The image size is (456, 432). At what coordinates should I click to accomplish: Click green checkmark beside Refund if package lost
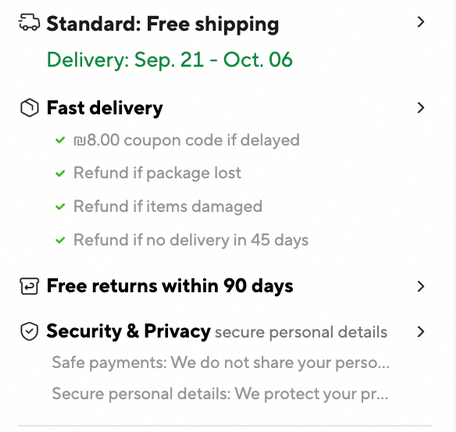coord(60,173)
